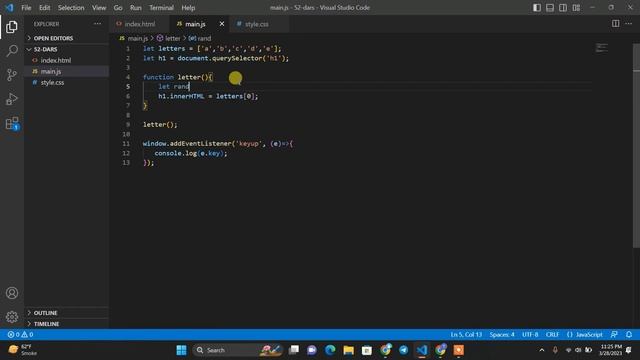
Task: Open editor More Actions ellipsis
Action: 629,24
